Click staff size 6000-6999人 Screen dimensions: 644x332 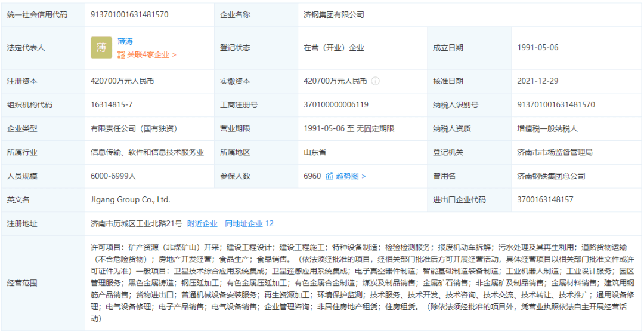coord(113,176)
